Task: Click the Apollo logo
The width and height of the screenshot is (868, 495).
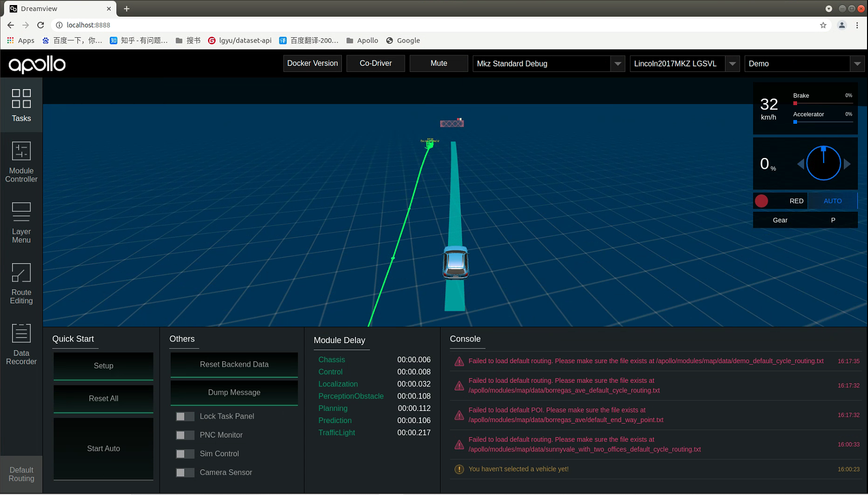Action: [x=36, y=64]
